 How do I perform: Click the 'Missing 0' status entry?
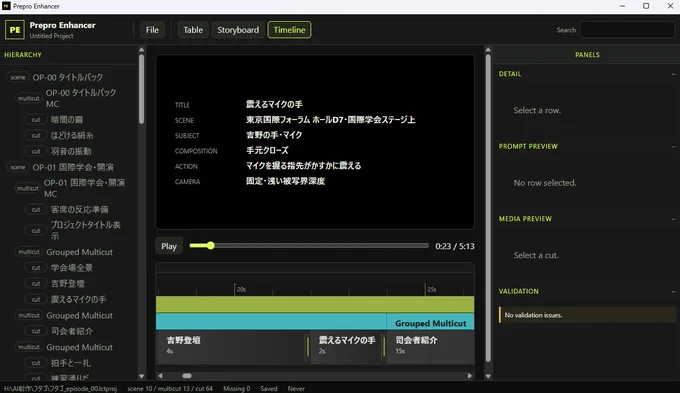tap(236, 389)
